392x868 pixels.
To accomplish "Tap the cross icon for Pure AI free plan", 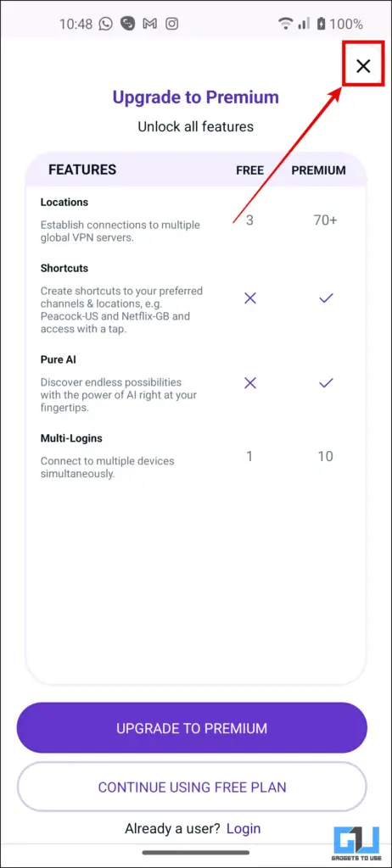I will point(250,382).
